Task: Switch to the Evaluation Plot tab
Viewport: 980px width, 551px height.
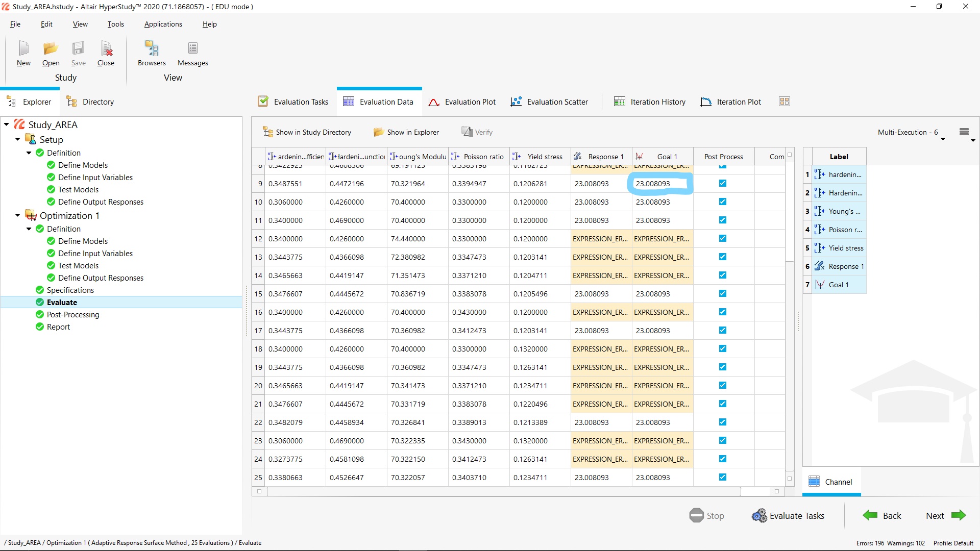Action: coord(462,102)
